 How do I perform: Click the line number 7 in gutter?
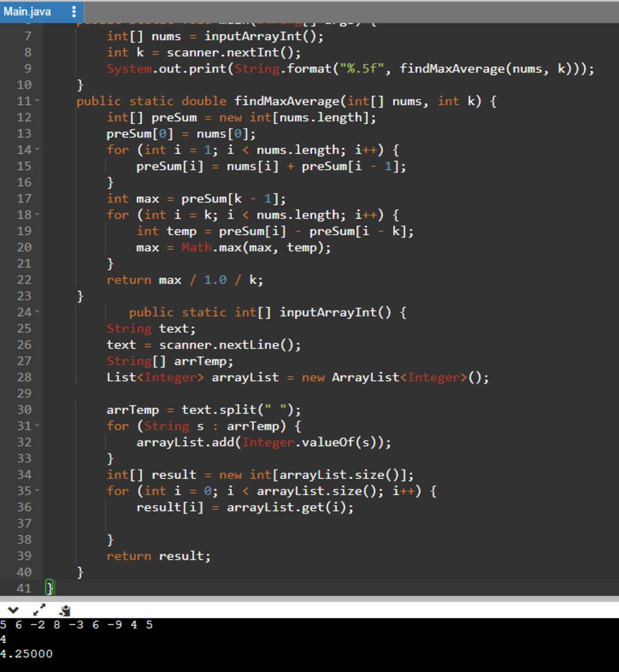coord(28,36)
